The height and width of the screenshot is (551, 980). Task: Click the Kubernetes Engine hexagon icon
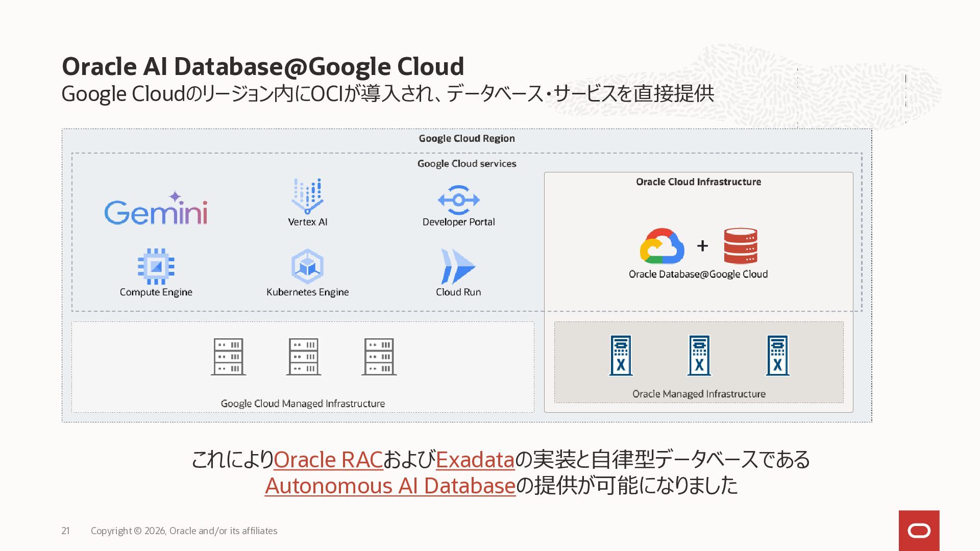click(x=307, y=266)
